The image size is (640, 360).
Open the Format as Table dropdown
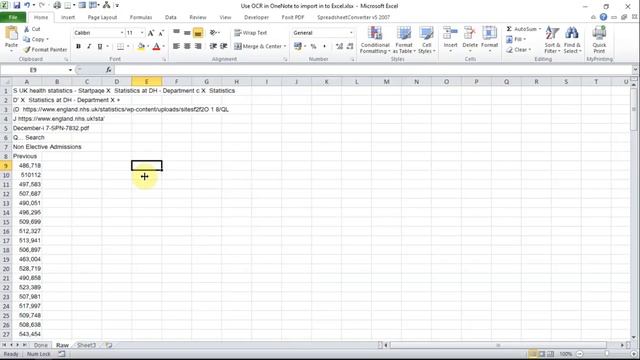404,40
